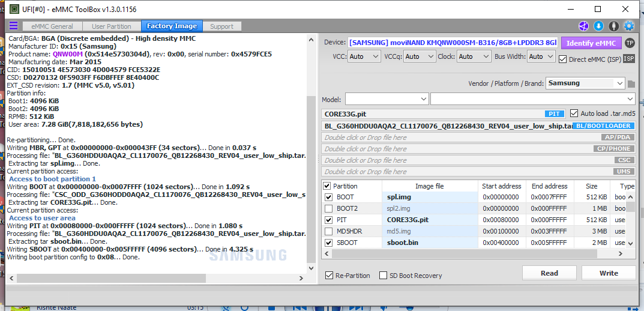Open the VCCq dropdown

point(420,56)
